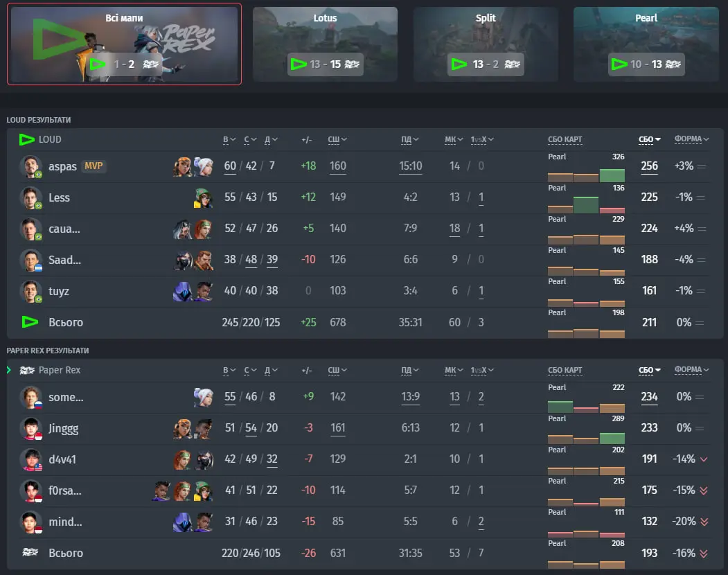Viewport: 728px width, 575px height.
Task: Sort Paper Rex table by ПД column
Action: 410,370
